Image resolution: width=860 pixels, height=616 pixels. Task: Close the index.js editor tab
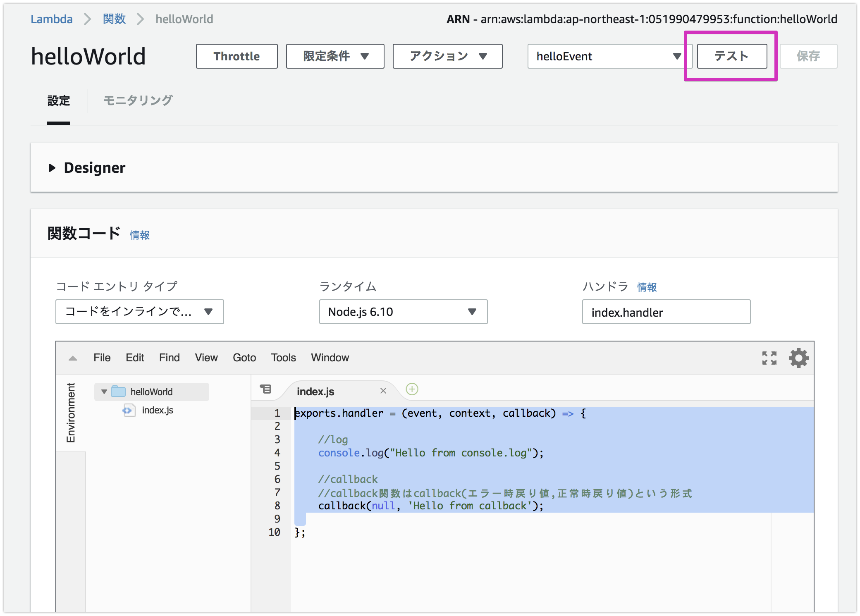(383, 390)
